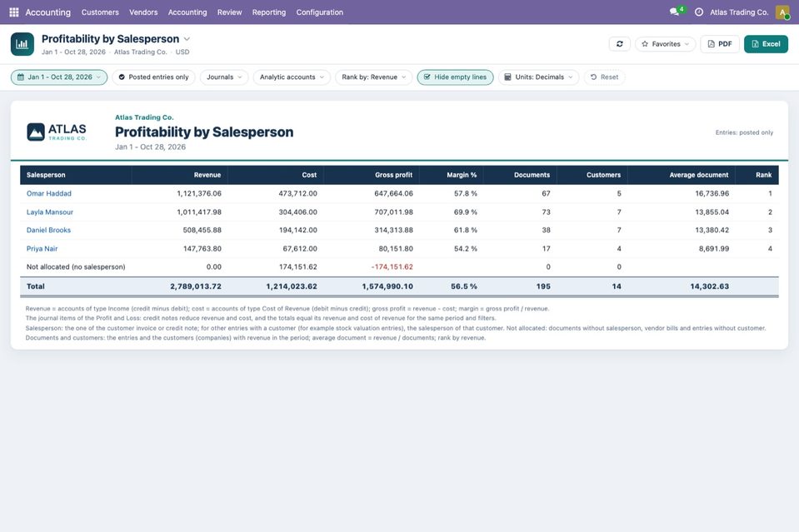Image resolution: width=799 pixels, height=532 pixels.
Task: Expand the report title chevron
Action: click(x=187, y=39)
